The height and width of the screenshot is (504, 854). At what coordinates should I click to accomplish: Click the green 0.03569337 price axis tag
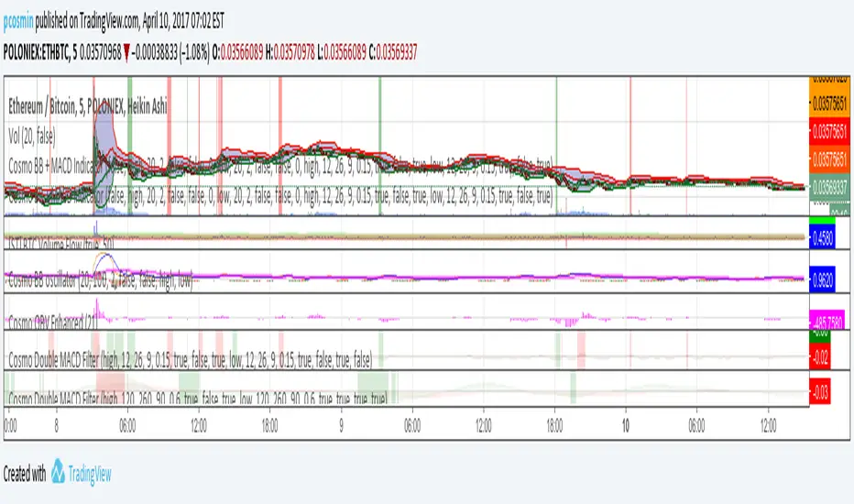click(829, 188)
